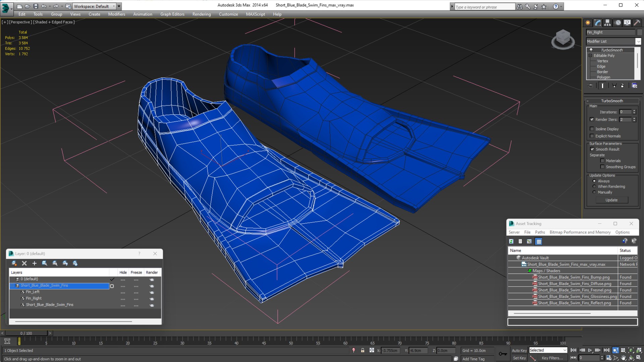
Task: Open the Create command panel tab
Action: (x=588, y=23)
